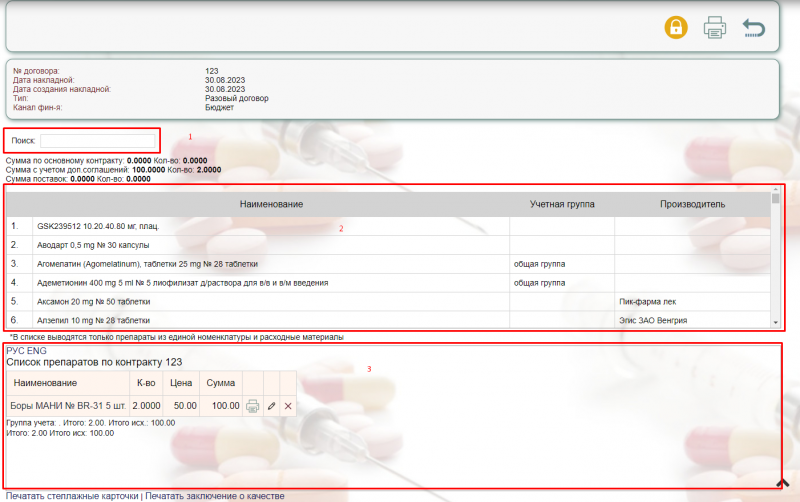
Task: Delete the Боры МАНИ row with X
Action: (x=288, y=406)
